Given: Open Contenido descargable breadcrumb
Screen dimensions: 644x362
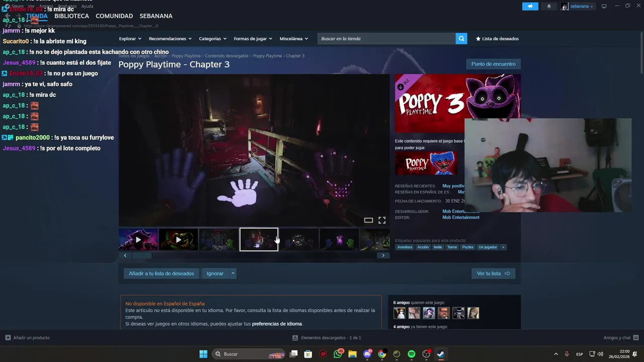Looking at the screenshot, I should pos(226,56).
